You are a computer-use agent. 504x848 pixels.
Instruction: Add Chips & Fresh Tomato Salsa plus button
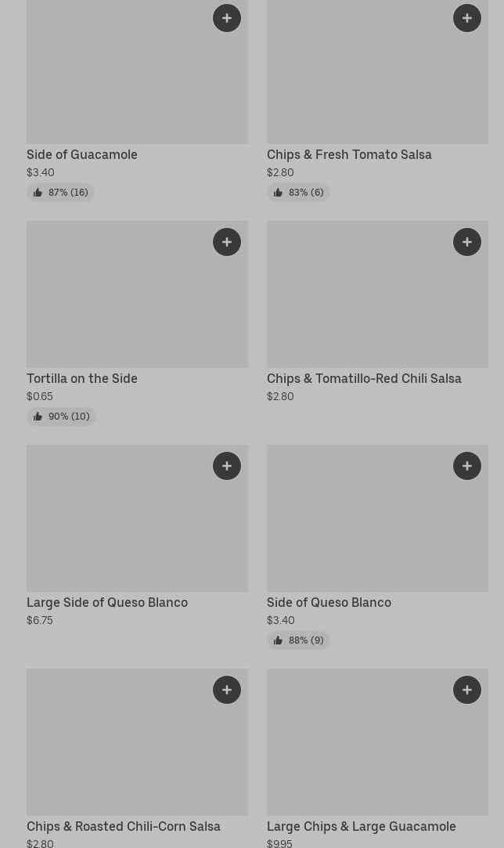click(x=467, y=18)
